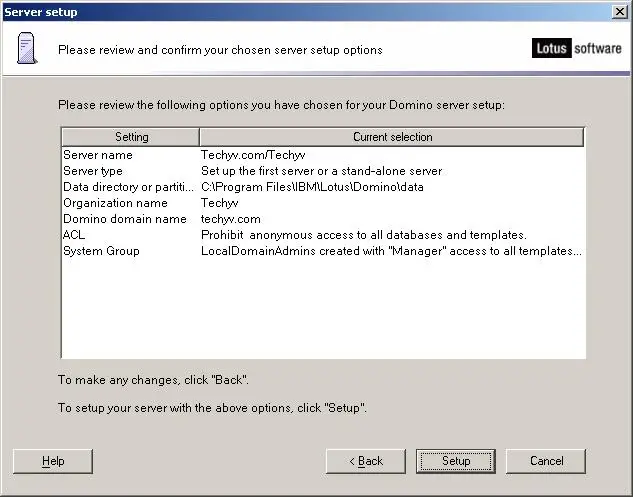Screen dimensions: 633x497
Task: Select the Organization name row
Action: (x=323, y=203)
